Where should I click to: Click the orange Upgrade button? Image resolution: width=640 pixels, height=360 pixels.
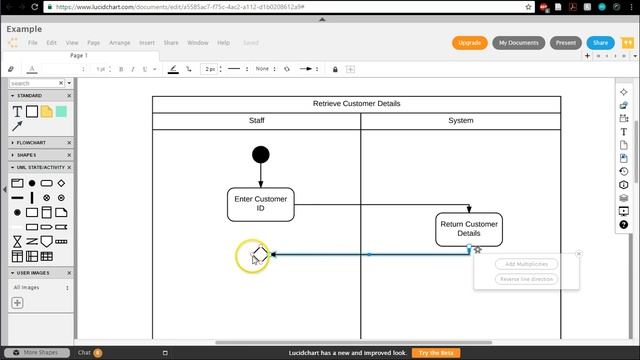pyautogui.click(x=470, y=42)
